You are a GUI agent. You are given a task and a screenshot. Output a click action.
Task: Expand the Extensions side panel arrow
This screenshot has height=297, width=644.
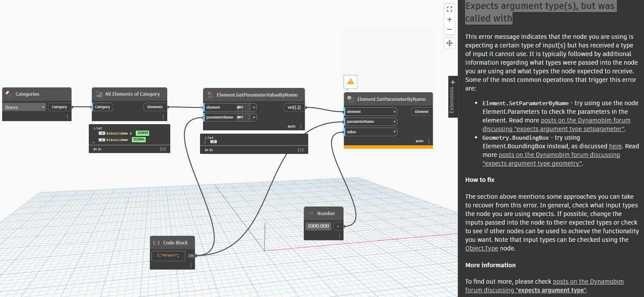coord(453,82)
